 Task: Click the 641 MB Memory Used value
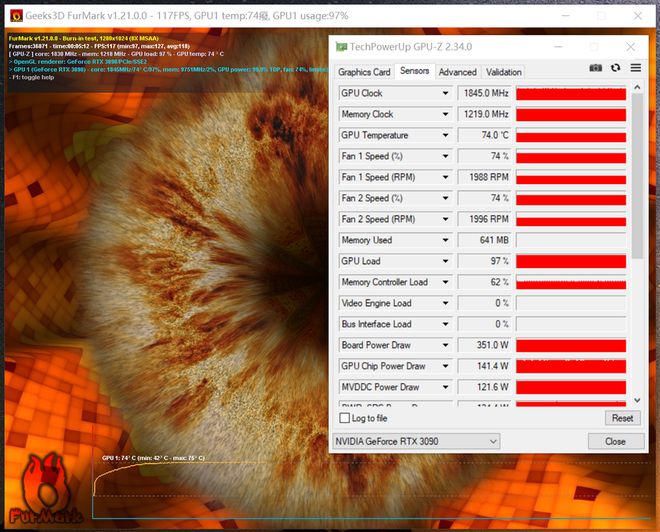click(x=484, y=240)
